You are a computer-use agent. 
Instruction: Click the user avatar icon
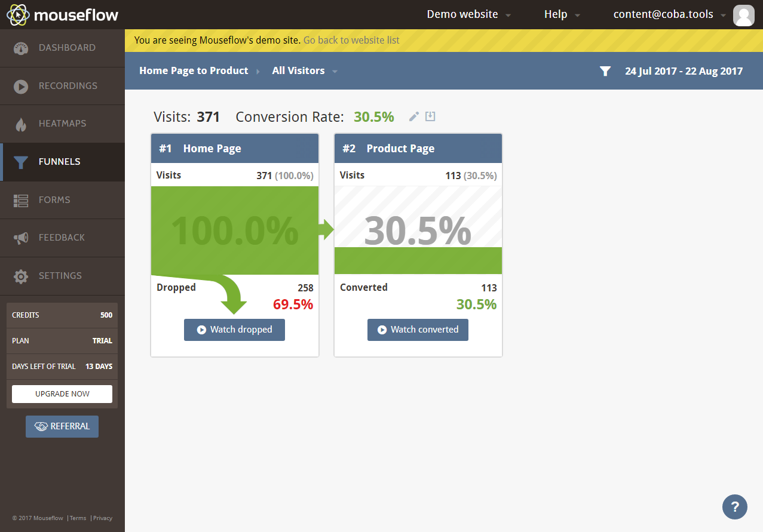(743, 15)
